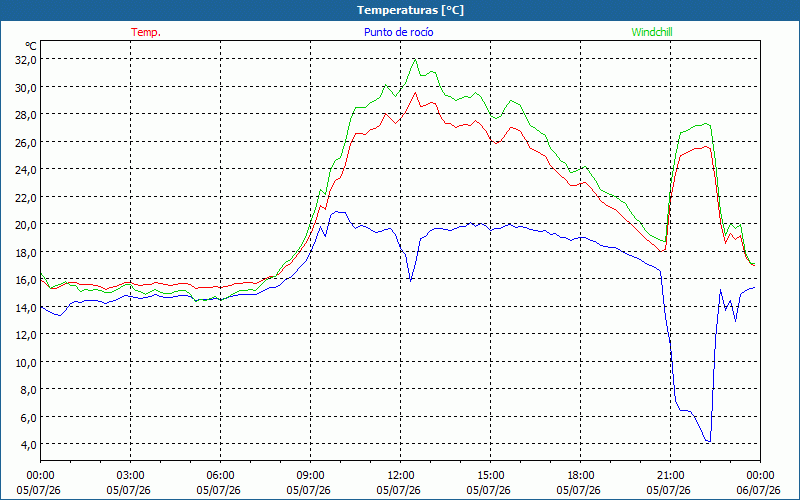Image resolution: width=800 pixels, height=500 pixels.
Task: Click the 15:00 time axis label
Action: (x=491, y=476)
